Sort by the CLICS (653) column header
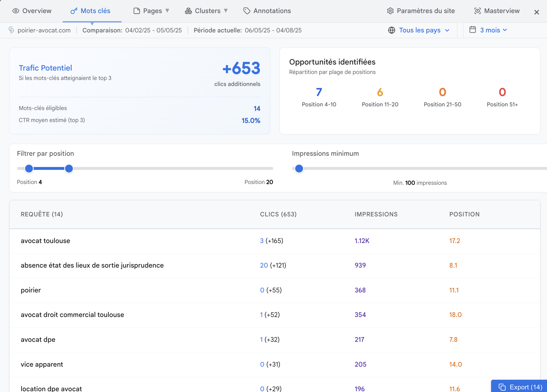This screenshot has height=392, width=547. tap(278, 214)
